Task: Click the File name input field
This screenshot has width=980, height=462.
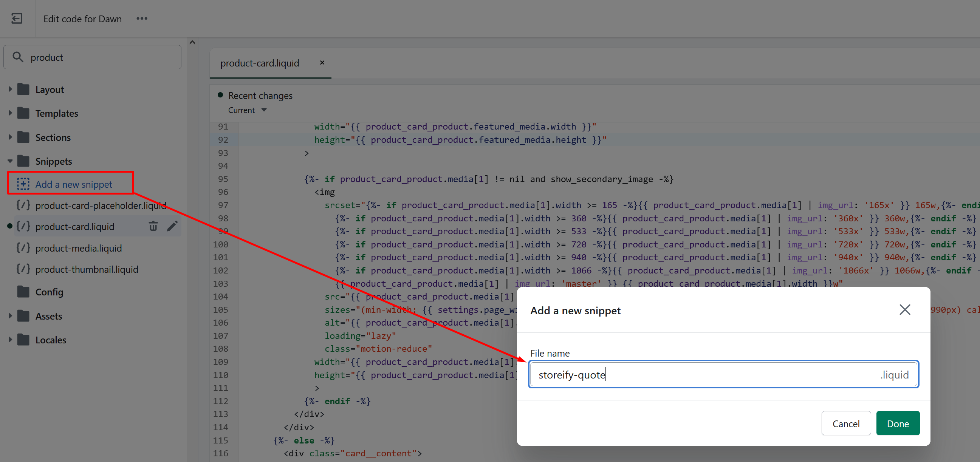Action: [704, 374]
